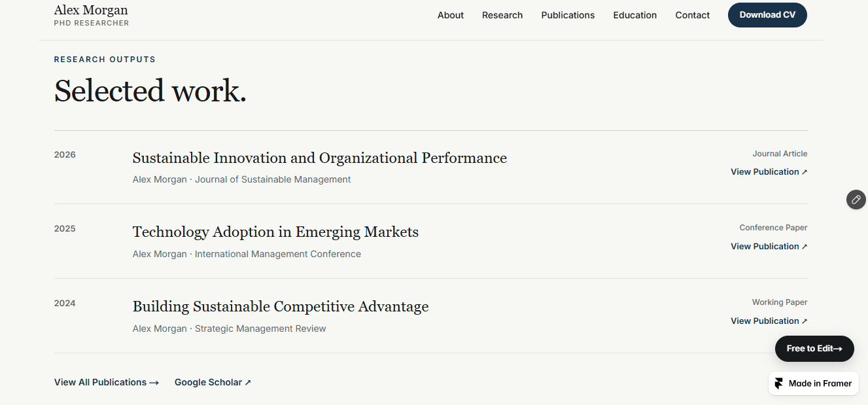Screen dimensions: 868x405
Task: Open Publications in the navigation bar
Action: [x=568, y=15]
